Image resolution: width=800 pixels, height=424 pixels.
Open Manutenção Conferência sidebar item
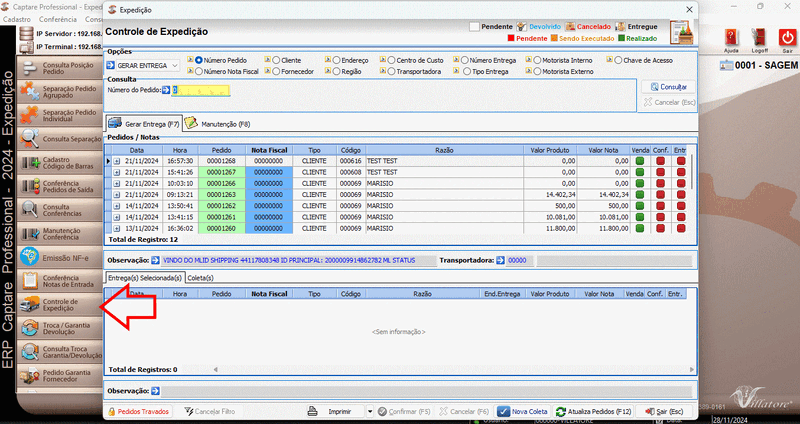coord(60,234)
